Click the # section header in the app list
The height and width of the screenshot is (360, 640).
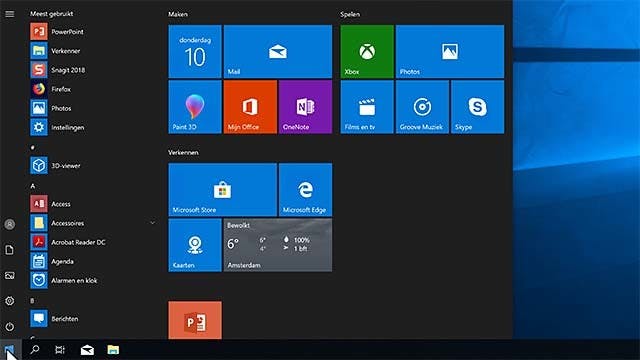[33, 147]
